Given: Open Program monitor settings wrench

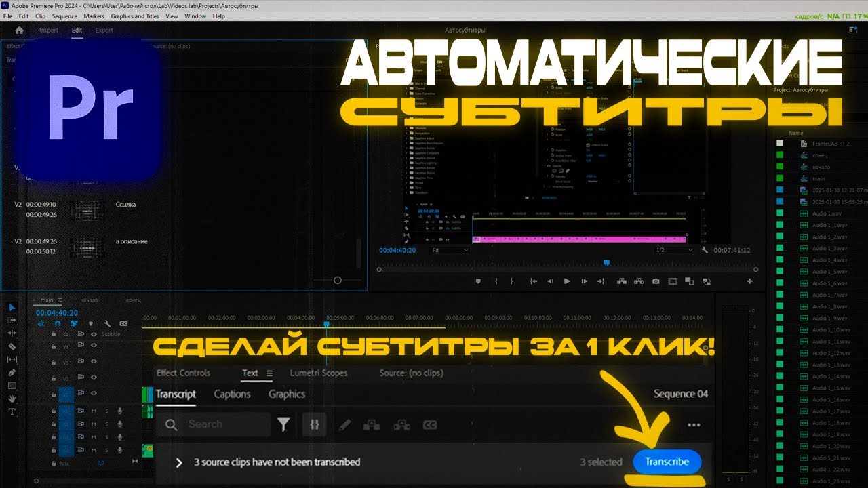Looking at the screenshot, I should pyautogui.click(x=705, y=250).
